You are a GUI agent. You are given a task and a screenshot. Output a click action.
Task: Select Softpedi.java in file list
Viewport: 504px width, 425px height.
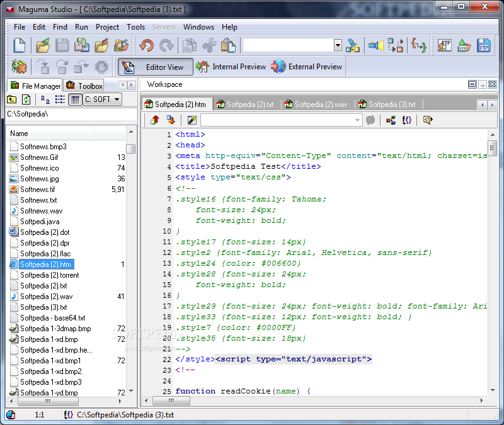(x=40, y=222)
